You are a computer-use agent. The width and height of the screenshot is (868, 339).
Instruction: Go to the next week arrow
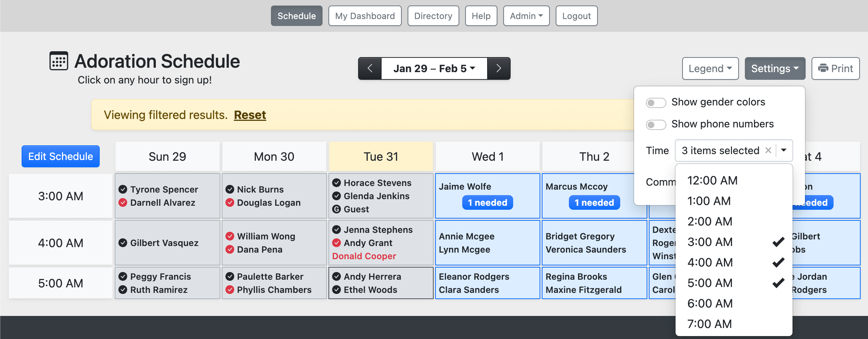point(499,68)
